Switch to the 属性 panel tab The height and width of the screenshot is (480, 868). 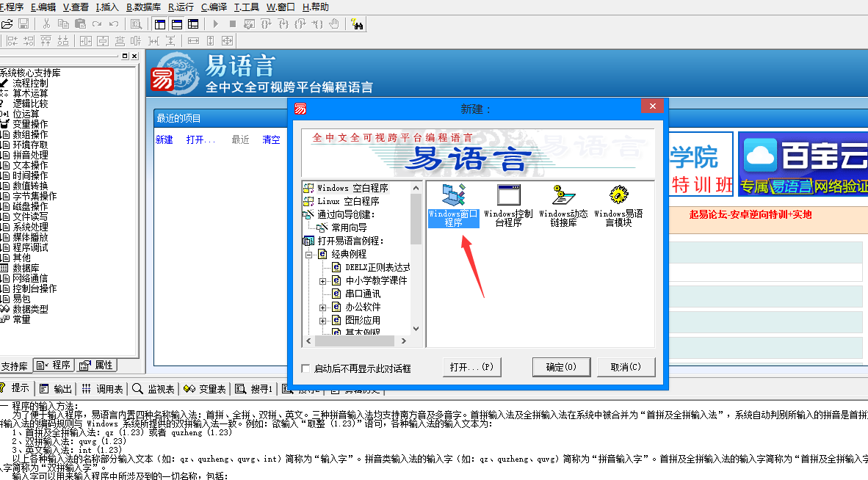click(x=96, y=366)
